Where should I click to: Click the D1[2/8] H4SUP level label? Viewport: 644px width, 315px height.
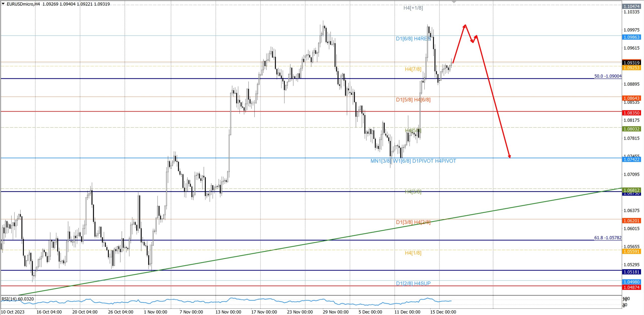413,283
